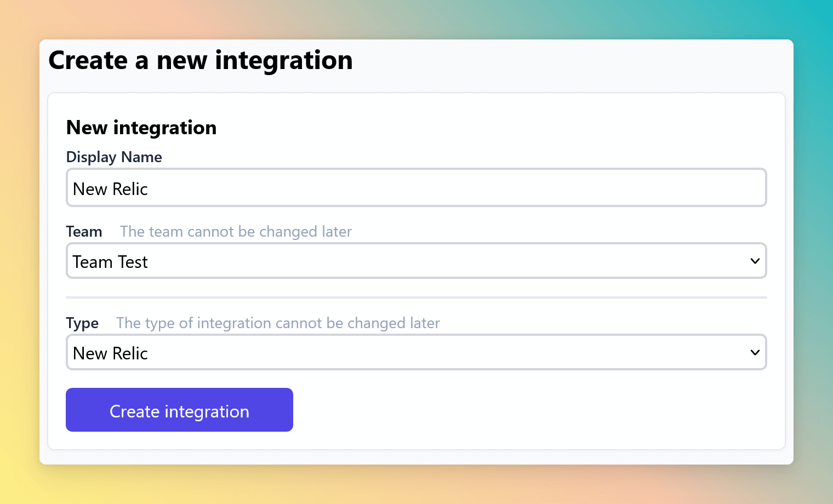Image resolution: width=833 pixels, height=504 pixels.
Task: Open the Team dropdown showing Team Test
Action: pos(416,261)
